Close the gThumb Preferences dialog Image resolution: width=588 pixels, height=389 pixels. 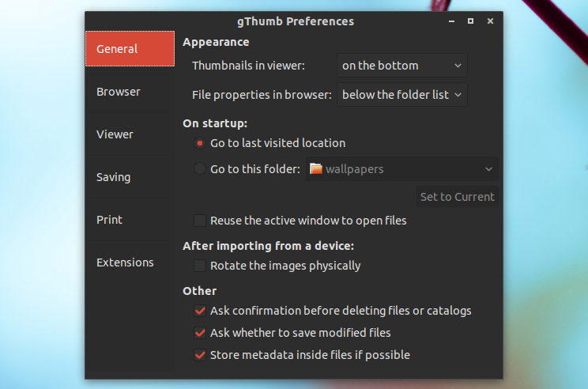[x=491, y=21]
